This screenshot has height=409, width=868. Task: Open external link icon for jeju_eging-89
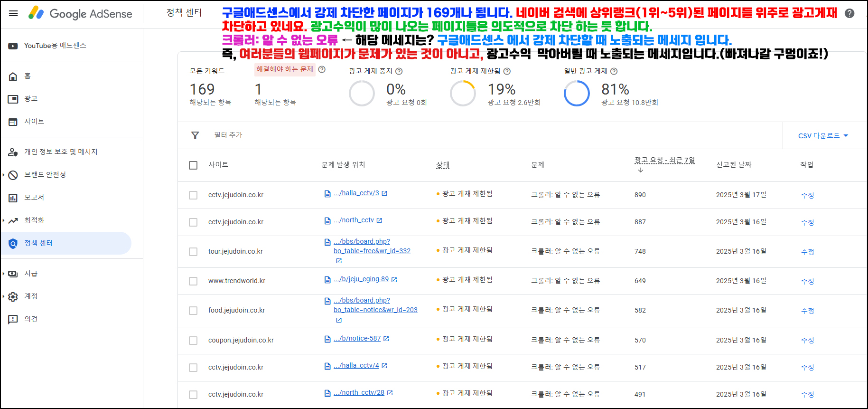tap(394, 280)
